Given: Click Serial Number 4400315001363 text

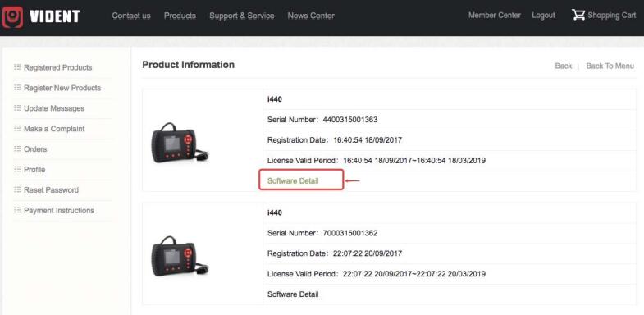Looking at the screenshot, I should (x=322, y=120).
